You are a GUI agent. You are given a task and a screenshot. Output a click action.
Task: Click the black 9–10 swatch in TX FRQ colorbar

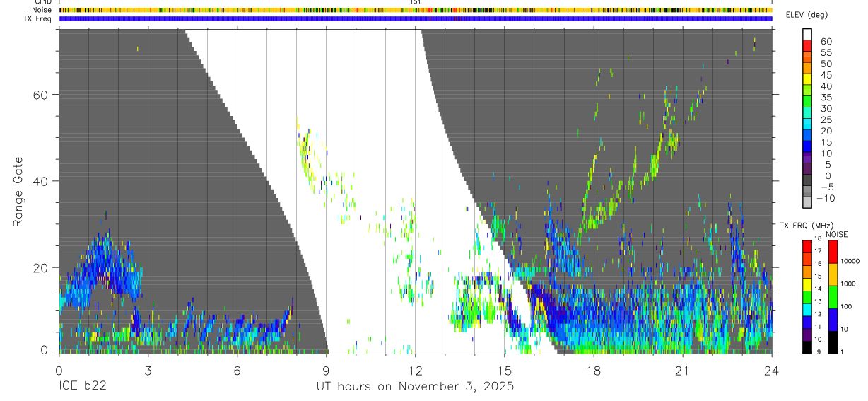click(x=807, y=347)
